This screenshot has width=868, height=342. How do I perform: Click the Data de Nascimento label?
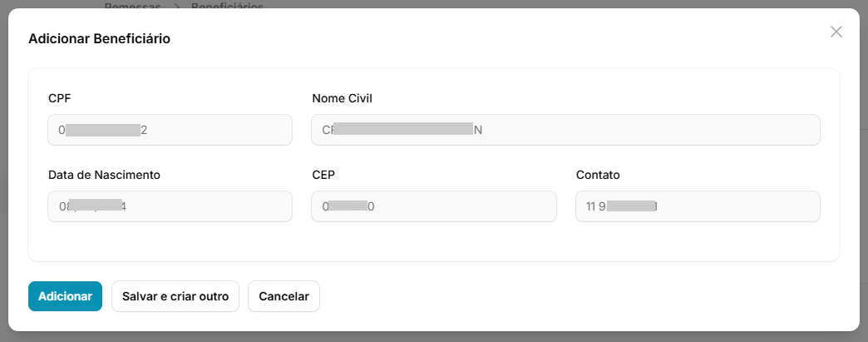coord(104,175)
